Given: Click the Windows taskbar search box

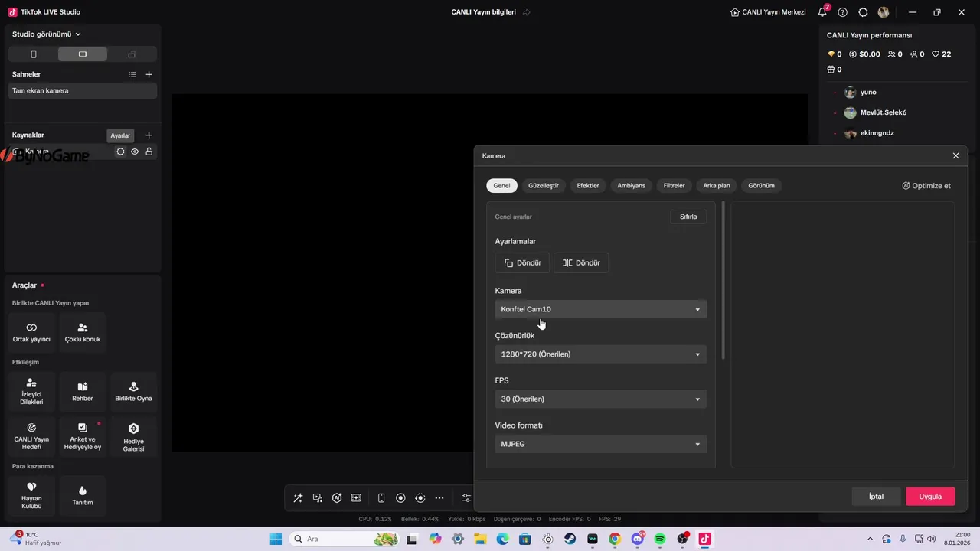Looking at the screenshot, I should [x=345, y=539].
